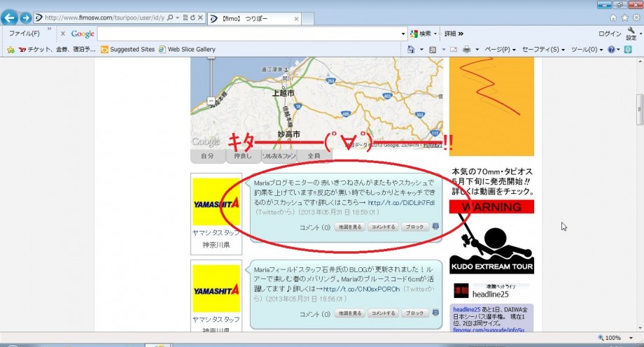Click the map zoom slider track
644x347 pixels.
click(x=211, y=77)
